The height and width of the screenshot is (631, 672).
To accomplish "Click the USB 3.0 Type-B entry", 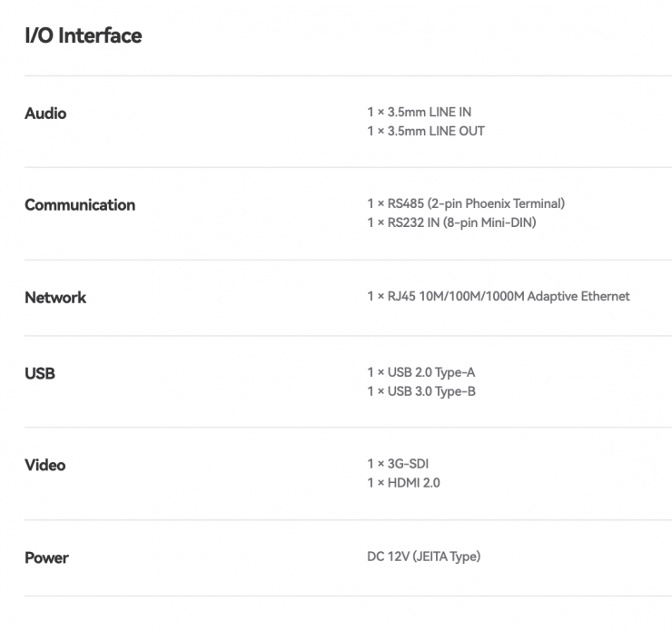I will [421, 391].
